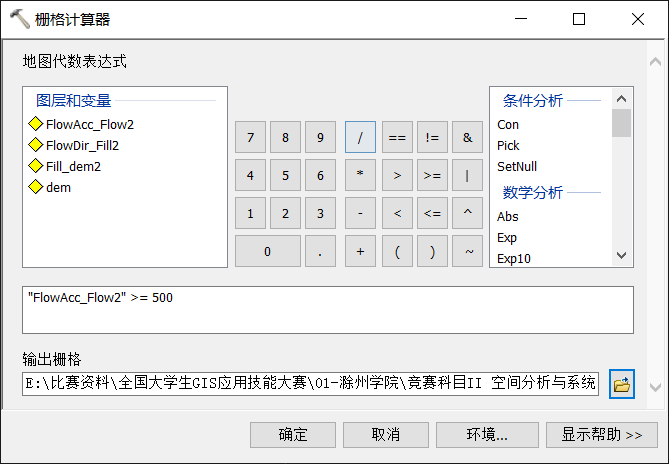669x464 pixels.
Task: Choose the Exp math function
Action: click(507, 237)
